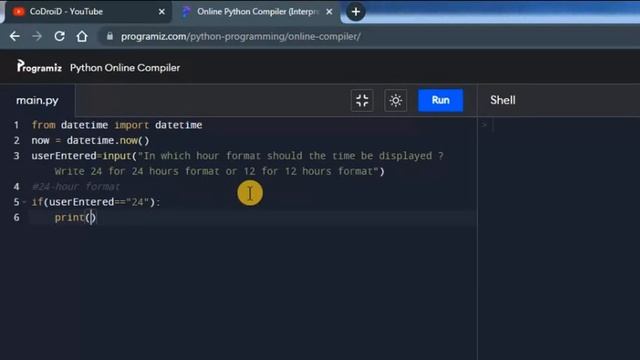Image resolution: width=640 pixels, height=360 pixels.
Task: Close the Online Python Compiler tab
Action: (329, 12)
